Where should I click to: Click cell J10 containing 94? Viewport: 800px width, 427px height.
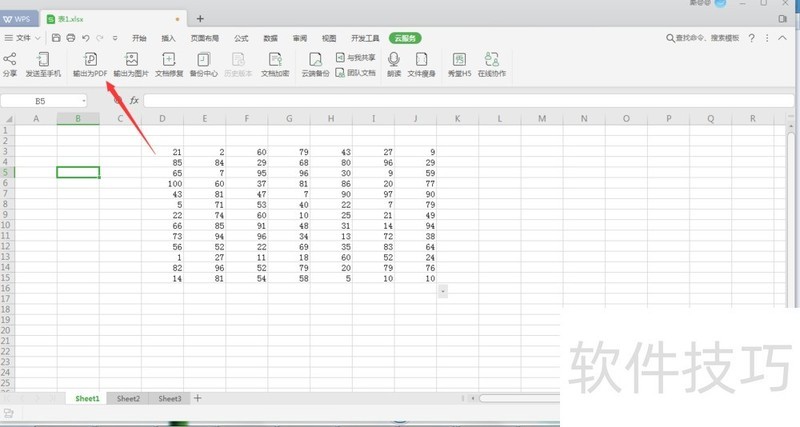point(416,225)
